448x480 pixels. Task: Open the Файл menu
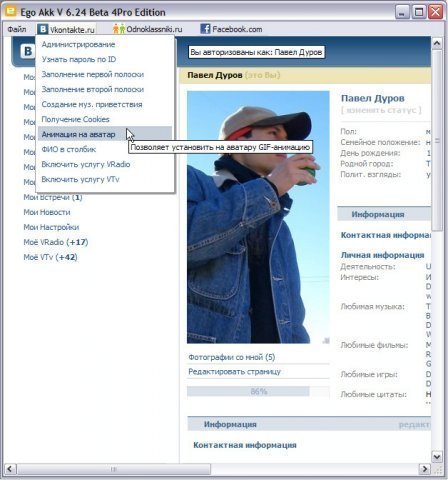[x=17, y=29]
